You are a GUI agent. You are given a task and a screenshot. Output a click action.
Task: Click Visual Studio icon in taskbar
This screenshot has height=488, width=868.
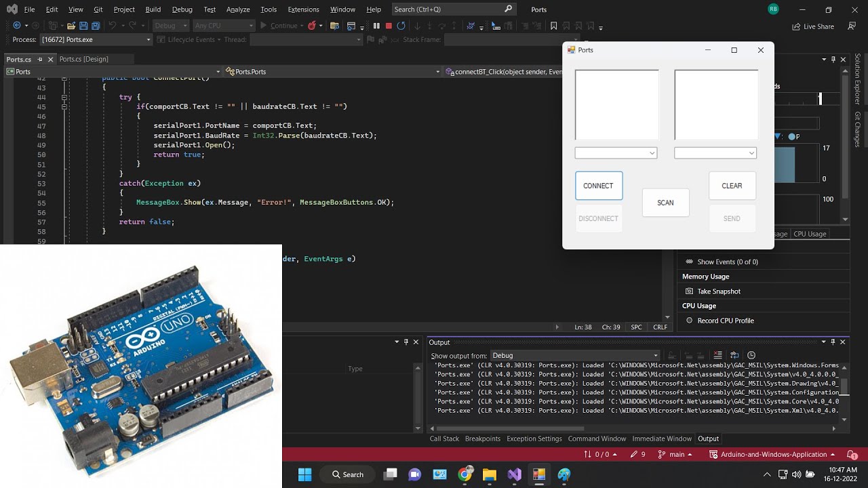pos(514,474)
